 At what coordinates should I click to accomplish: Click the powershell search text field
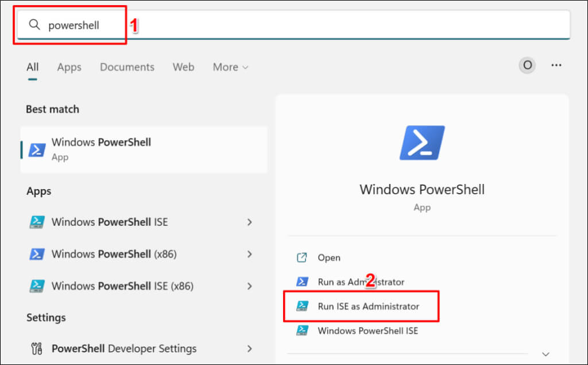[x=287, y=25]
